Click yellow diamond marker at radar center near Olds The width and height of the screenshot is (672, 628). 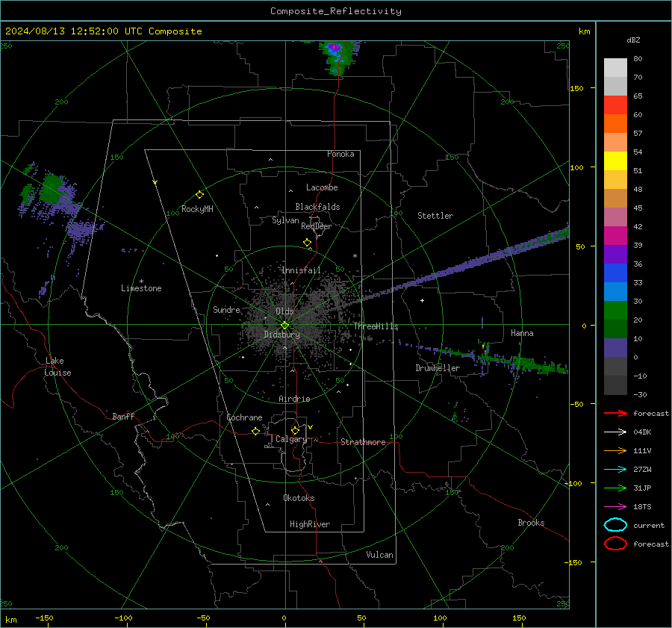[284, 326]
